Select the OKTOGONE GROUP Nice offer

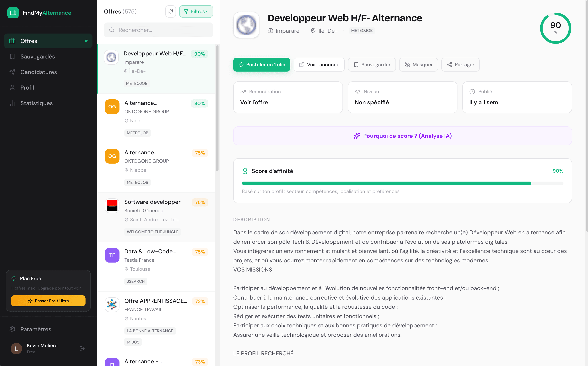(156, 118)
